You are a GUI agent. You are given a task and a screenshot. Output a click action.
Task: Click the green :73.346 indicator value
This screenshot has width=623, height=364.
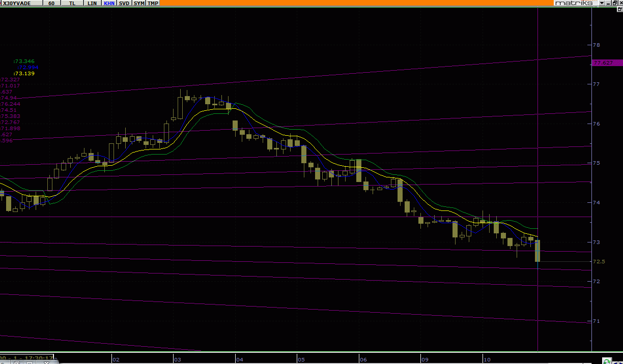pos(24,62)
